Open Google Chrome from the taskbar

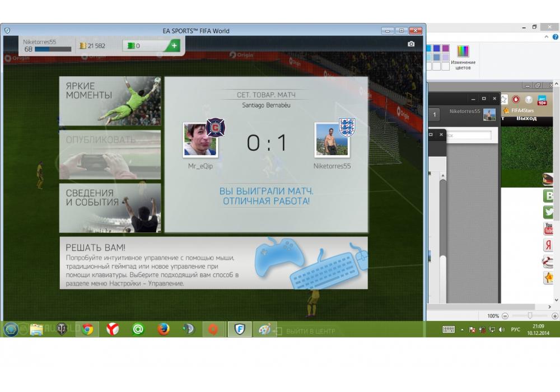point(87,329)
